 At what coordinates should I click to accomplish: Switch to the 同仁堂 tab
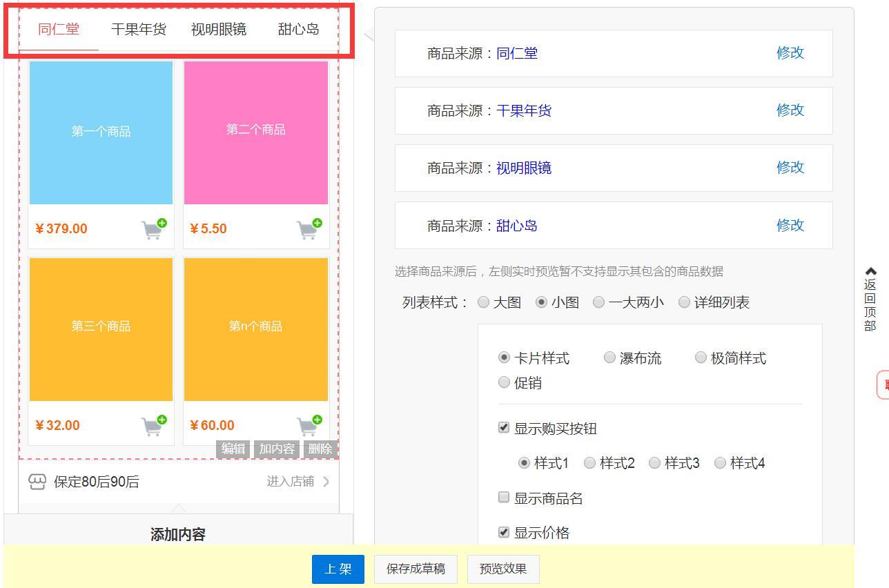(59, 29)
